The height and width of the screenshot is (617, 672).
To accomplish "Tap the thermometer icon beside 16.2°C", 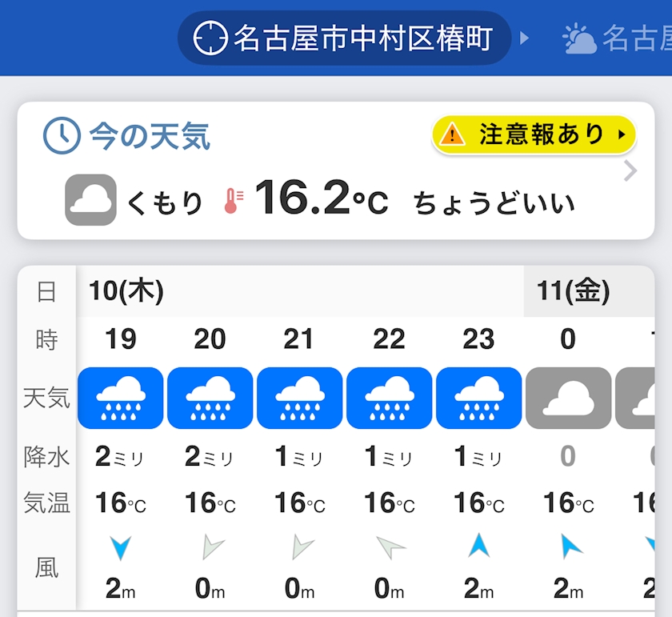I will point(232,201).
